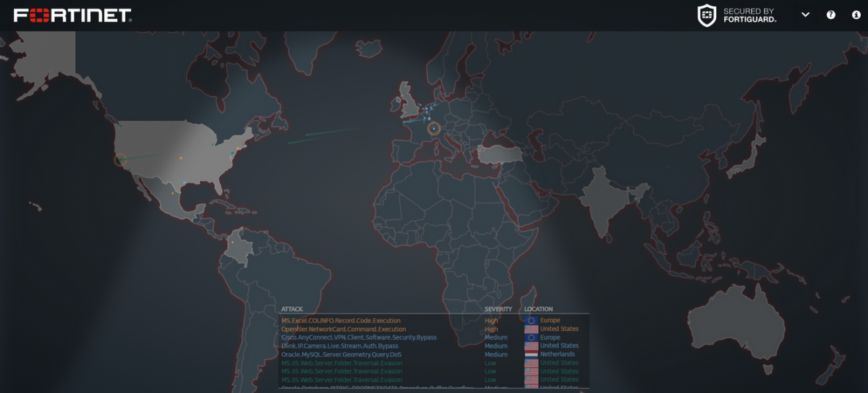
Task: Select Openfiler.NetworkCard.Command.Execution attack
Action: point(344,329)
